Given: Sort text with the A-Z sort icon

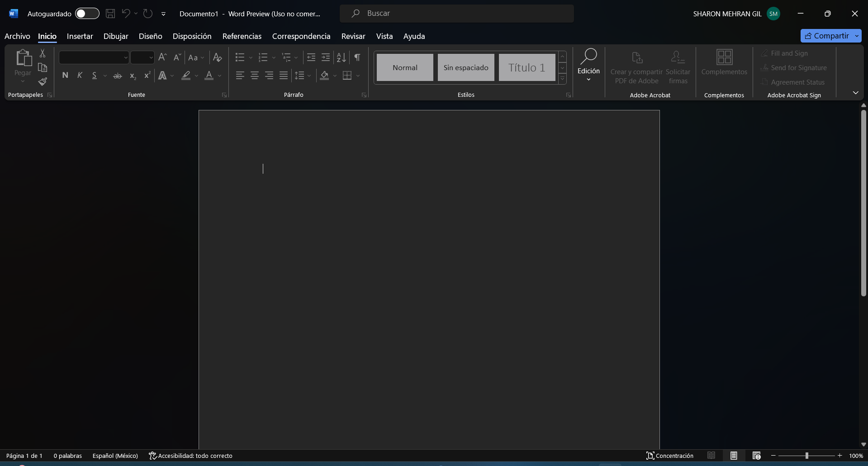Looking at the screenshot, I should pyautogui.click(x=342, y=57).
